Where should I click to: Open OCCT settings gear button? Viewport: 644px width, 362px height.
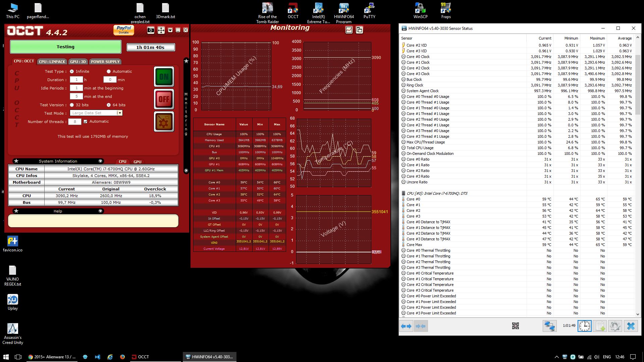pos(164,121)
